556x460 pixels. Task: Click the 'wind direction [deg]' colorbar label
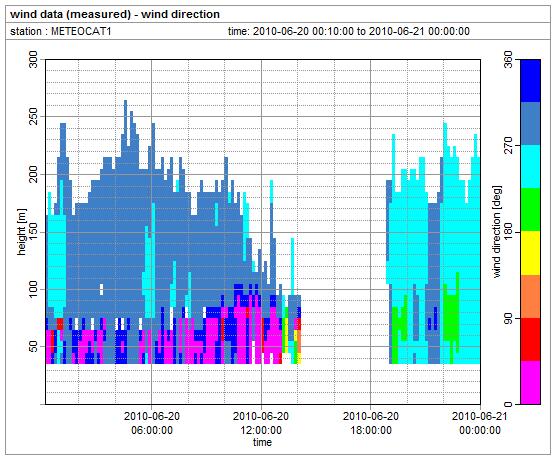[x=497, y=231]
